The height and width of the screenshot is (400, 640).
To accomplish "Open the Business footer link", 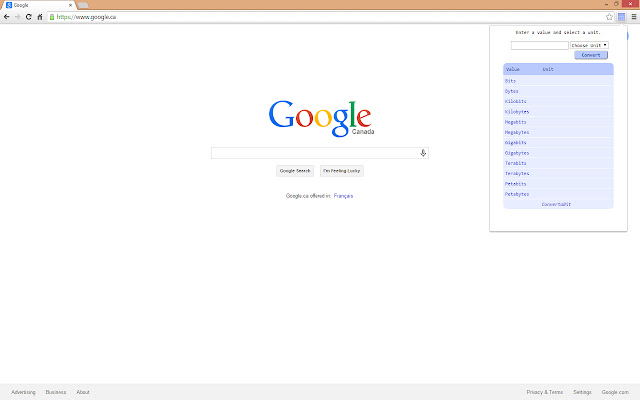I will pos(56,392).
